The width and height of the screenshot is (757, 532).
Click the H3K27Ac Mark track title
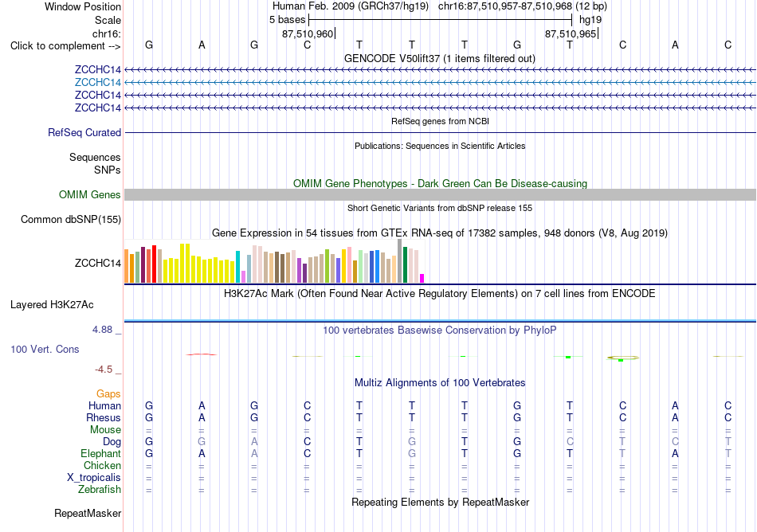(x=440, y=294)
